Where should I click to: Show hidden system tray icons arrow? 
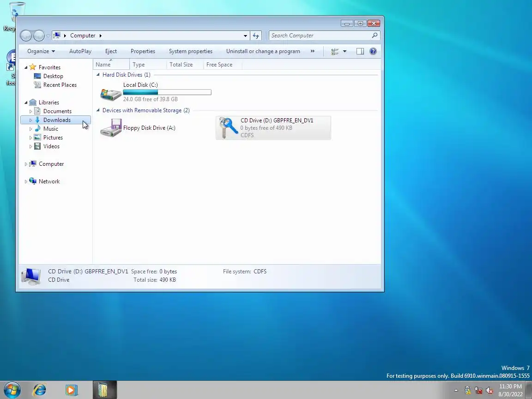(x=456, y=390)
